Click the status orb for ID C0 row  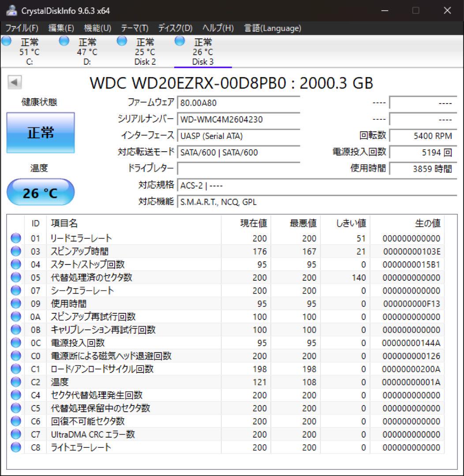point(16,356)
